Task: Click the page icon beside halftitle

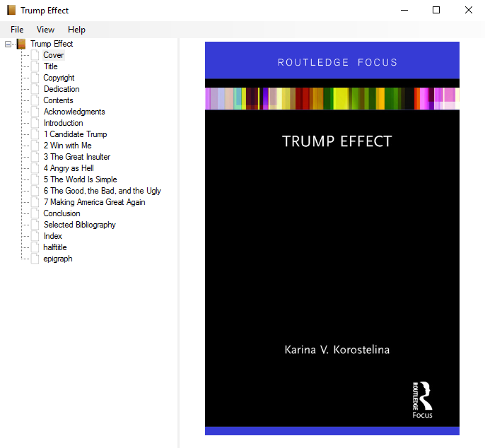Action: [35, 247]
